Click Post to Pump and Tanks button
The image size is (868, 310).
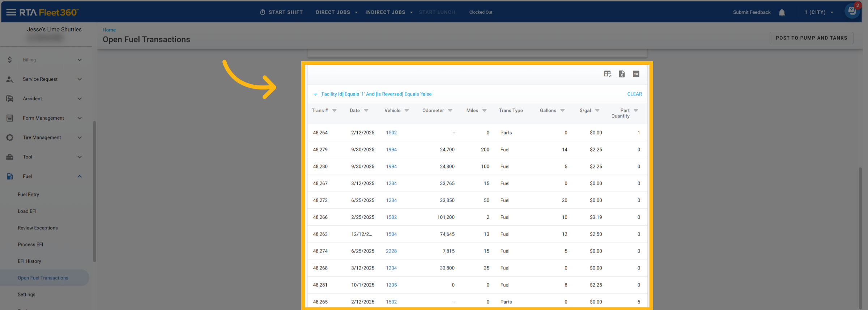coord(811,38)
